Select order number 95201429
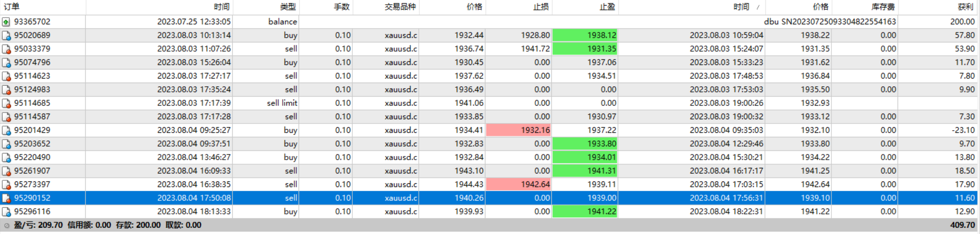 click(32, 130)
